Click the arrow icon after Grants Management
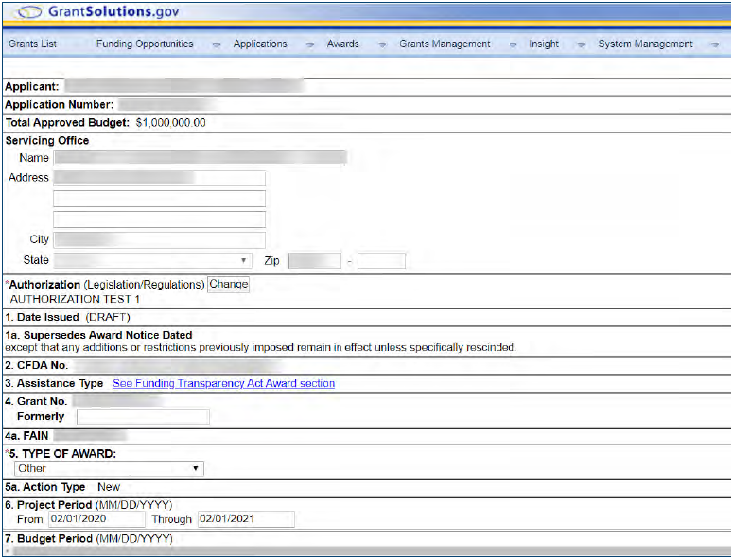Screen dimensions: 733x560 [513, 44]
